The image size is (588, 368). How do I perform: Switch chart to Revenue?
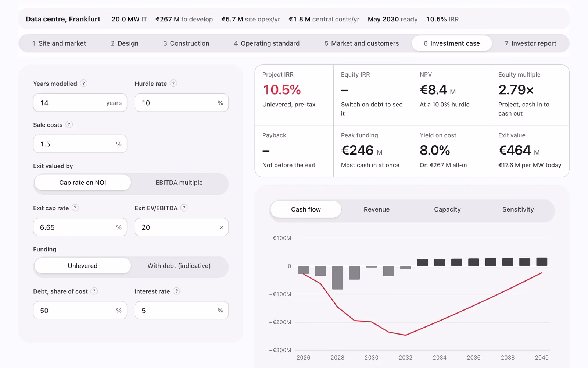coord(377,209)
